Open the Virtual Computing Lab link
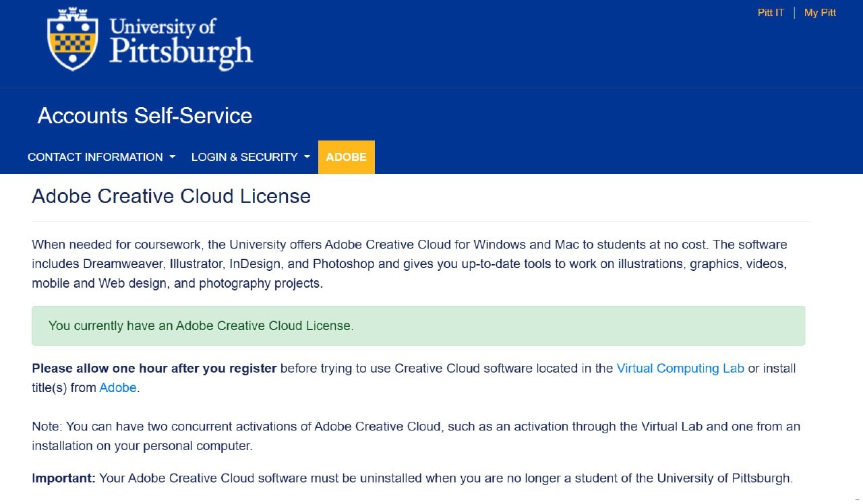 click(x=680, y=369)
